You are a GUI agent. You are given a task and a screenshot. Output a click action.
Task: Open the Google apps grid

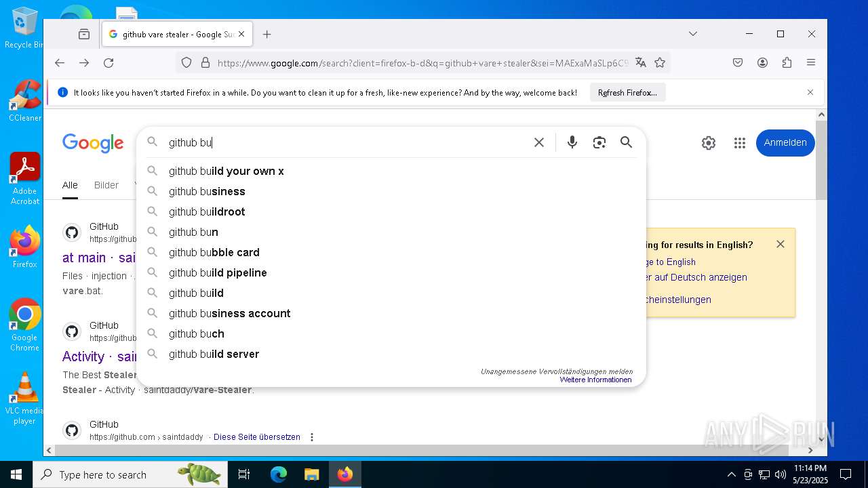click(740, 143)
